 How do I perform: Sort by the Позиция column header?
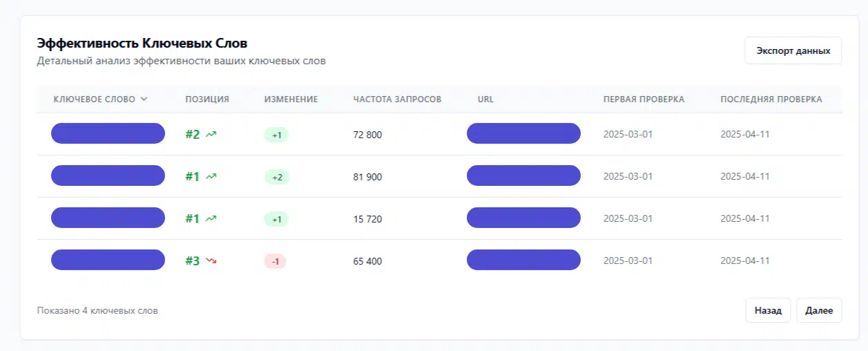207,99
